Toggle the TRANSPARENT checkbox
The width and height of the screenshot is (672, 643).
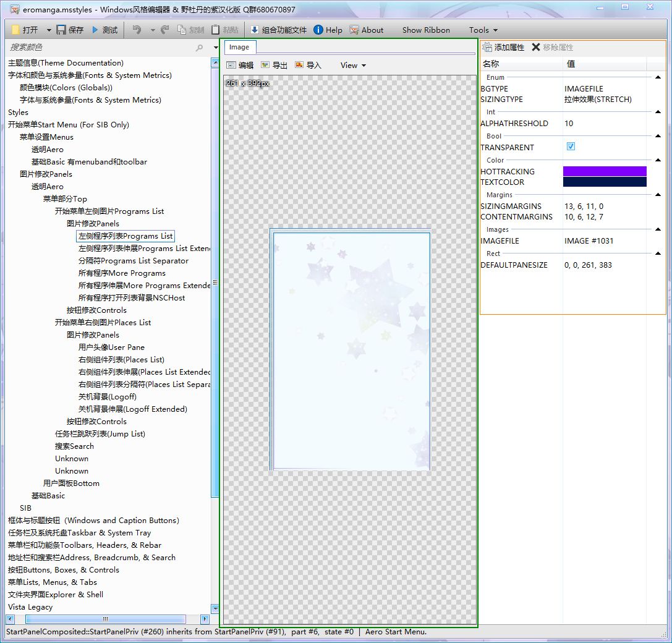tap(571, 147)
